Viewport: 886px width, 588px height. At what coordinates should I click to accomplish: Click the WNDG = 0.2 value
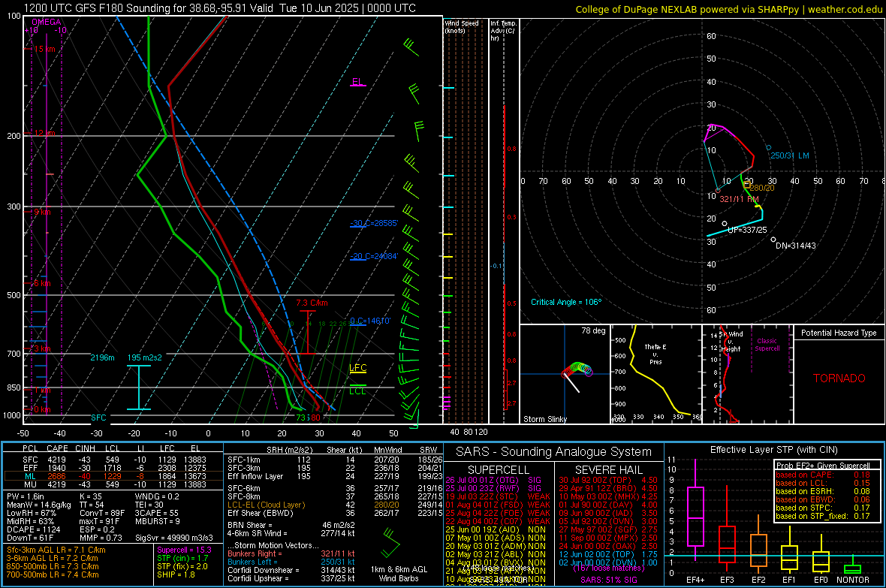point(157,496)
